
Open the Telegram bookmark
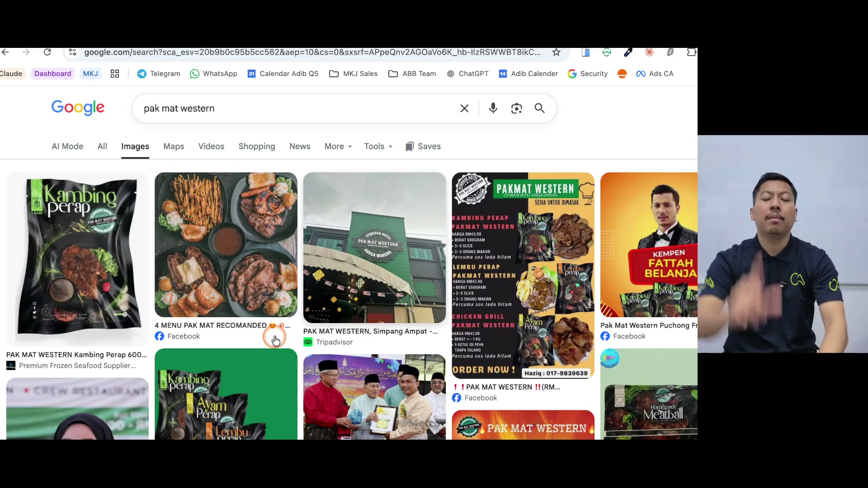[159, 74]
